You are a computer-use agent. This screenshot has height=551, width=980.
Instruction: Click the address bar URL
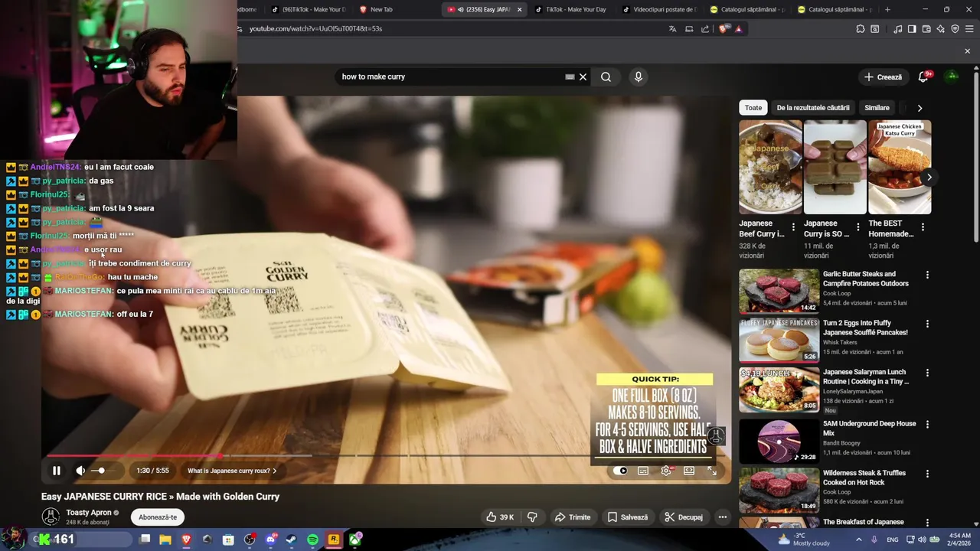click(x=315, y=29)
